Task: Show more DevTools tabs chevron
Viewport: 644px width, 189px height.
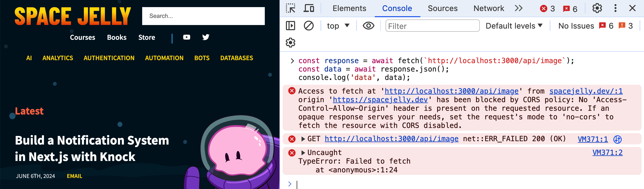Action: (x=519, y=8)
